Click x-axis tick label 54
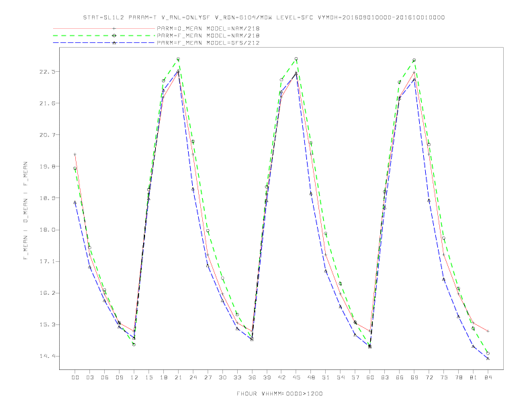The width and height of the screenshot is (532, 411). [341, 377]
